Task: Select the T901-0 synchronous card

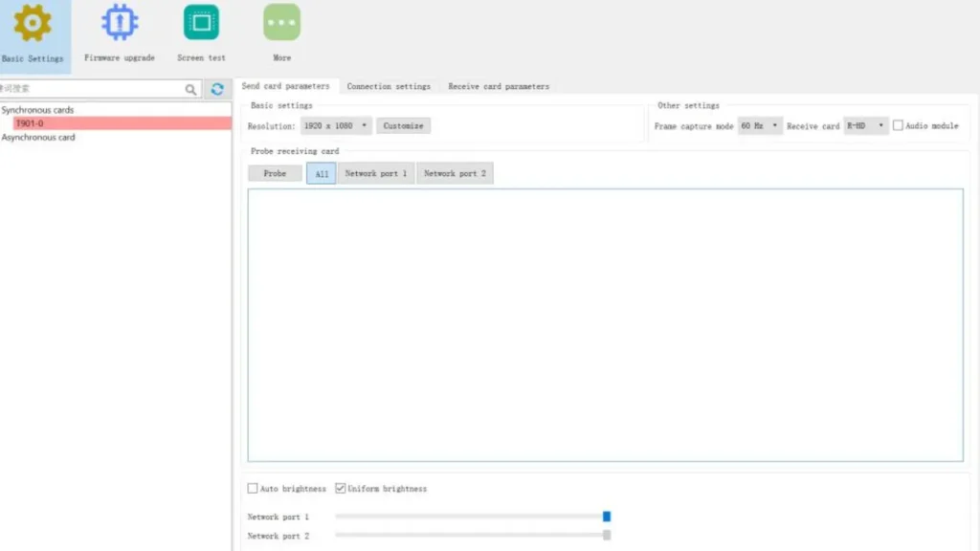Action: pyautogui.click(x=29, y=123)
